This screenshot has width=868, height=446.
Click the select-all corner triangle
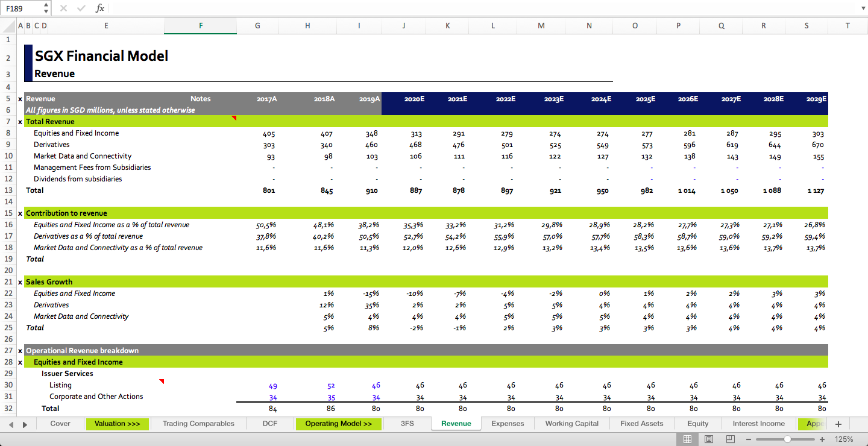(x=8, y=26)
